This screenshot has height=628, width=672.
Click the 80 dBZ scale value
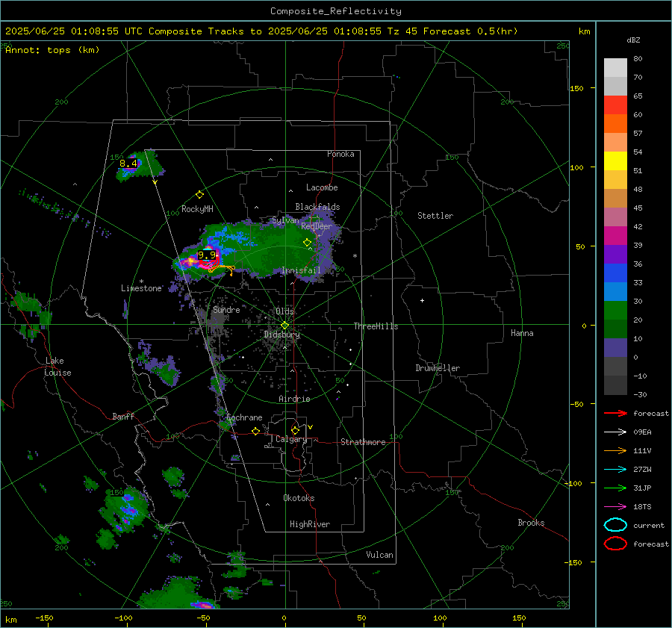[638, 58]
